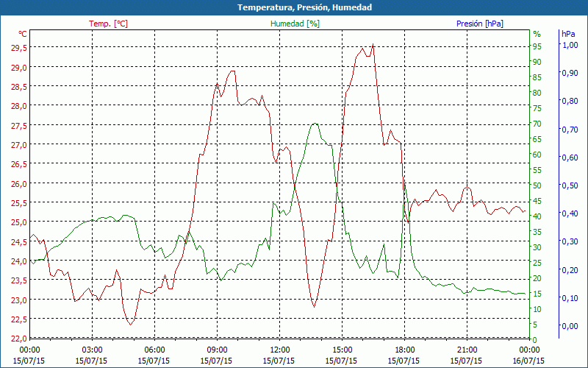The image size is (588, 368).
Task: Click the 90 humidity axis value
Action: coord(537,62)
